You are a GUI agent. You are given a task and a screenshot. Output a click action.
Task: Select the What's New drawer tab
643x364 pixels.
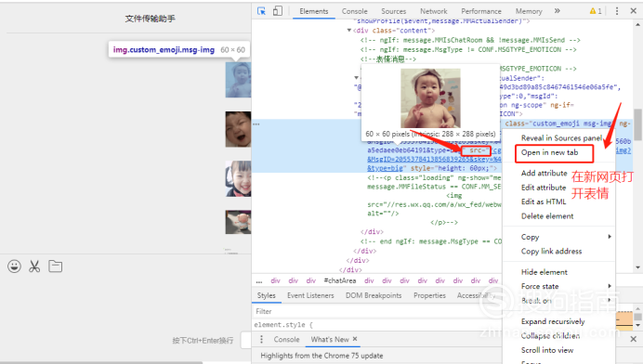[x=330, y=340]
